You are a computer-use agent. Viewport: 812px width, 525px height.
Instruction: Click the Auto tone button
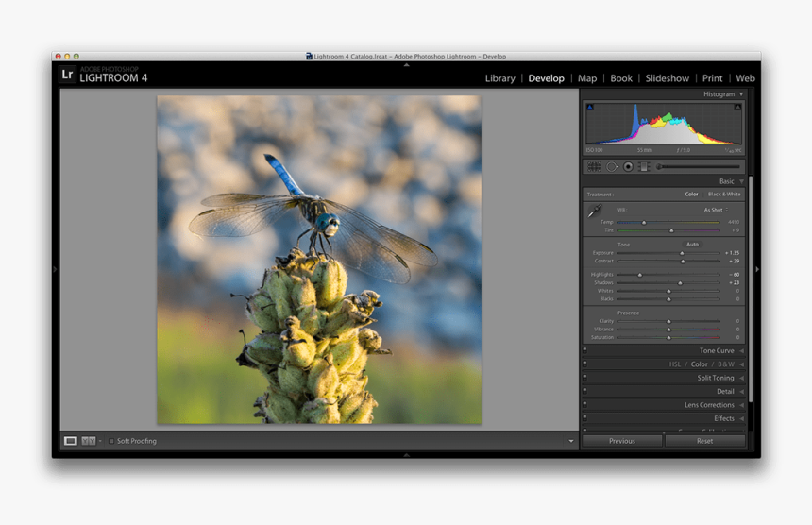click(x=692, y=244)
